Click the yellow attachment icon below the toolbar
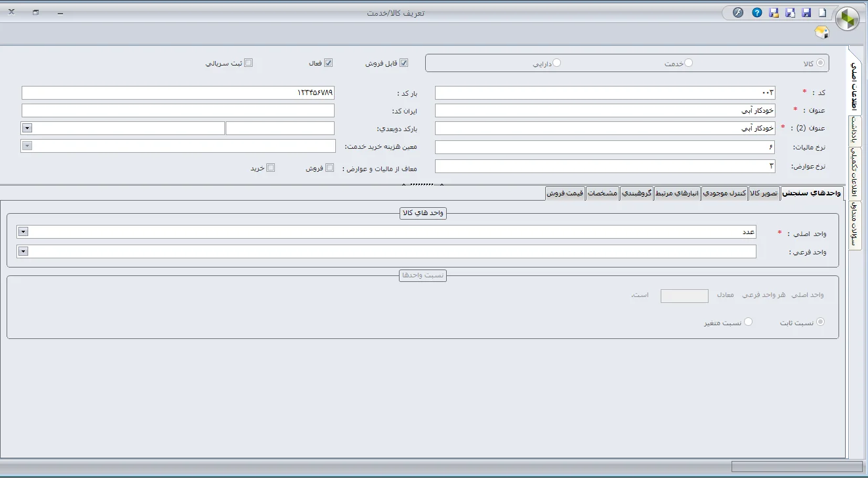This screenshot has height=478, width=868. pos(821,30)
